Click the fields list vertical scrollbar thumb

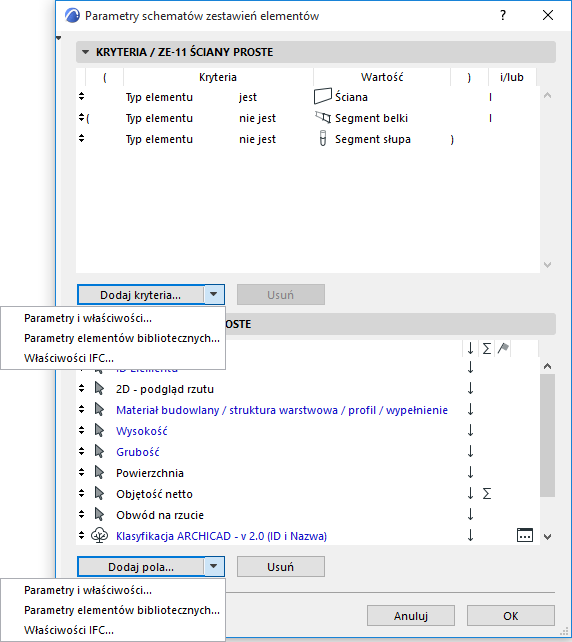pos(547,435)
